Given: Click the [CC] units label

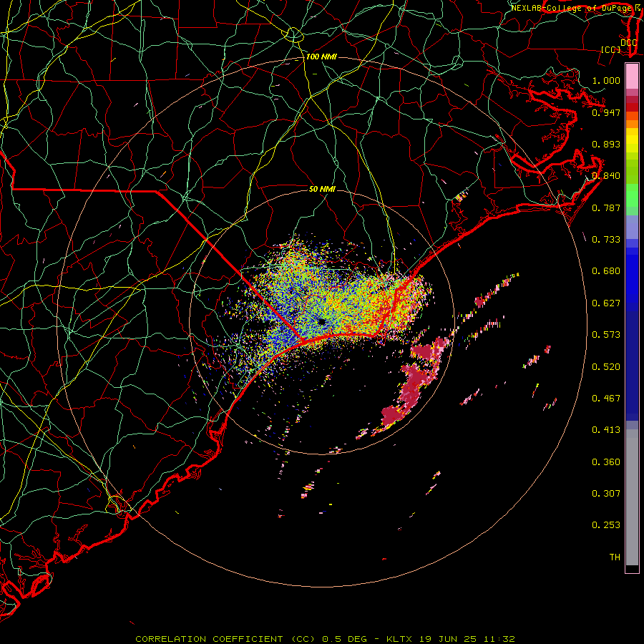Looking at the screenshot, I should pyautogui.click(x=611, y=49).
